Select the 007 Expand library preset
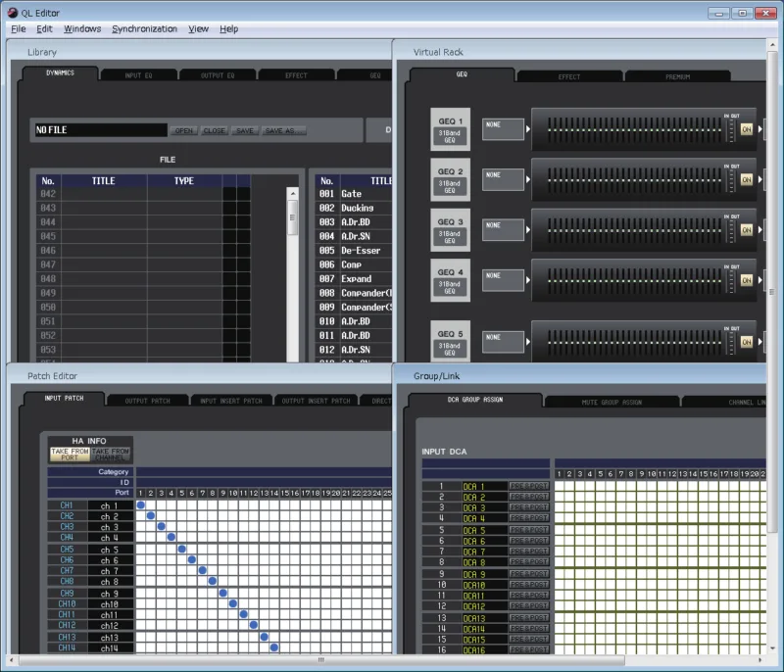 [355, 279]
